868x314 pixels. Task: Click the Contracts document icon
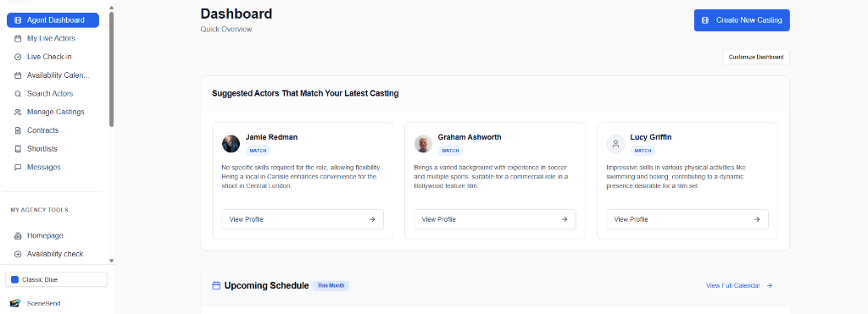coord(18,130)
